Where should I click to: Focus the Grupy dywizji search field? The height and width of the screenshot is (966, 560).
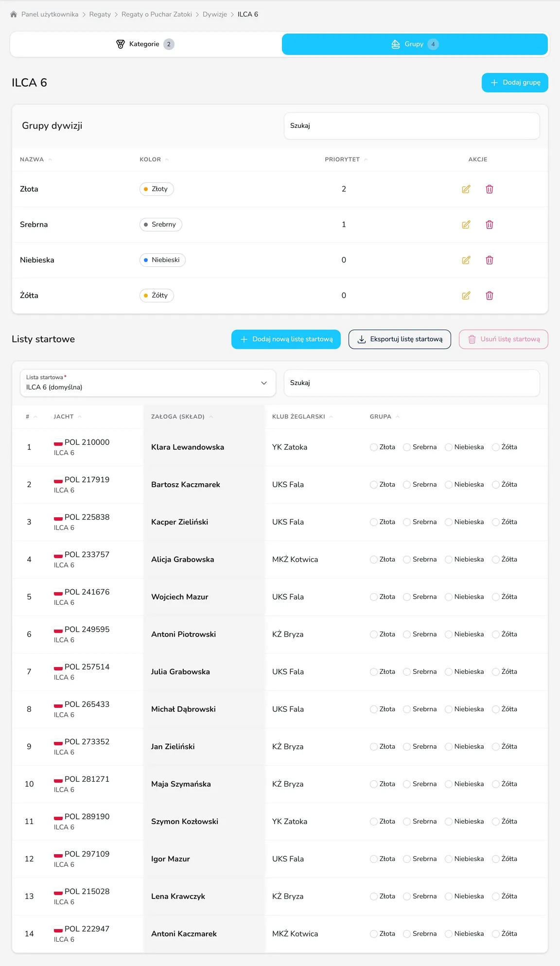412,126
